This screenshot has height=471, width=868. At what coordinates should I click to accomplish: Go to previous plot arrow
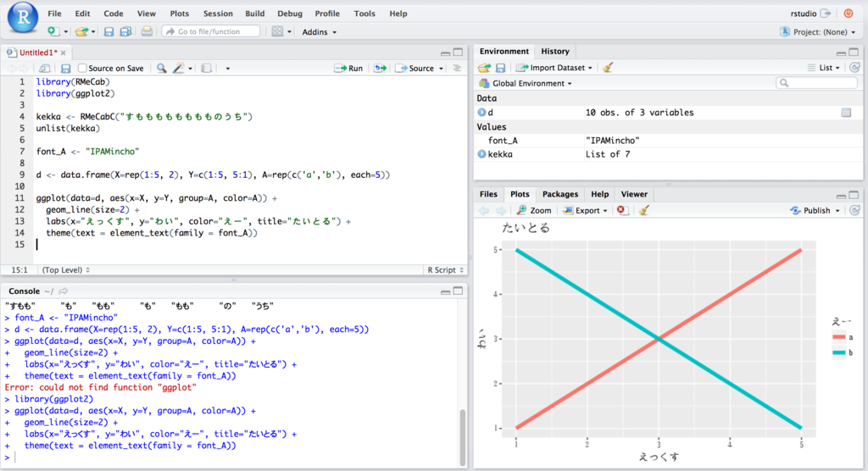[x=484, y=210]
